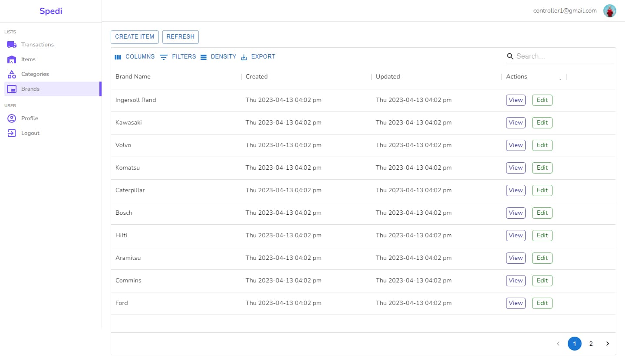Screen dimensions: 625x364
Task: View the Caterpillar brand
Action: (x=516, y=190)
